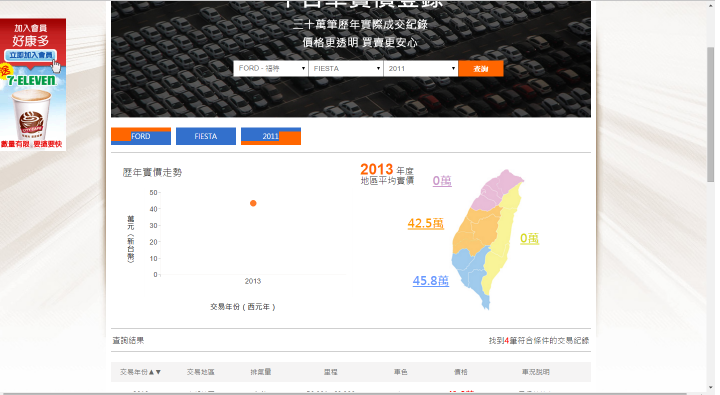Open the FORD brand dropdown
The height and width of the screenshot is (395, 720).
270,68
